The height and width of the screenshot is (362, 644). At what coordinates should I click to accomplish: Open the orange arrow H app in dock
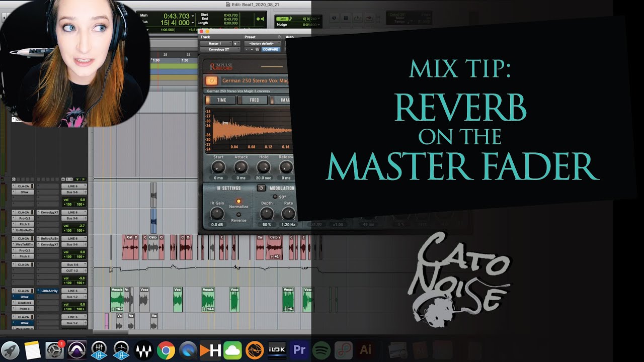coord(210,350)
